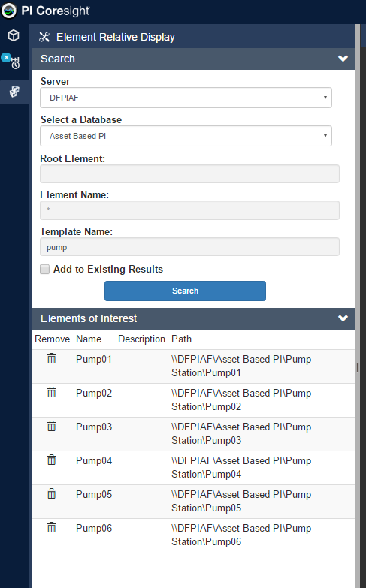Delete Pump04 with the trash icon
The image size is (366, 588).
click(51, 460)
